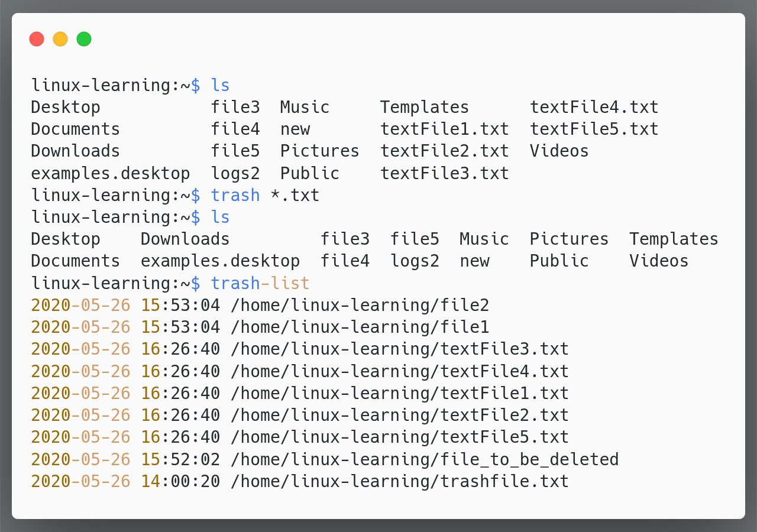The height and width of the screenshot is (532, 757).
Task: Select the linux-learning prompt text
Action: tap(106, 85)
